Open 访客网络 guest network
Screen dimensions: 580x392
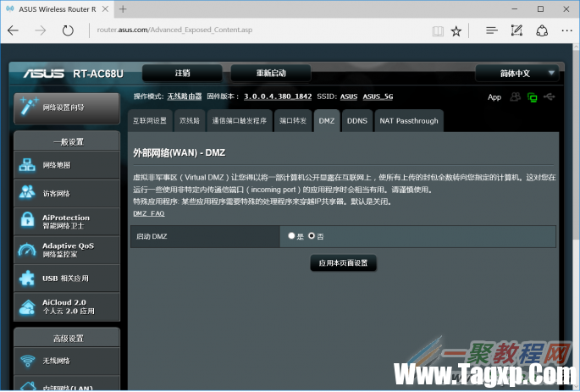[x=67, y=193]
